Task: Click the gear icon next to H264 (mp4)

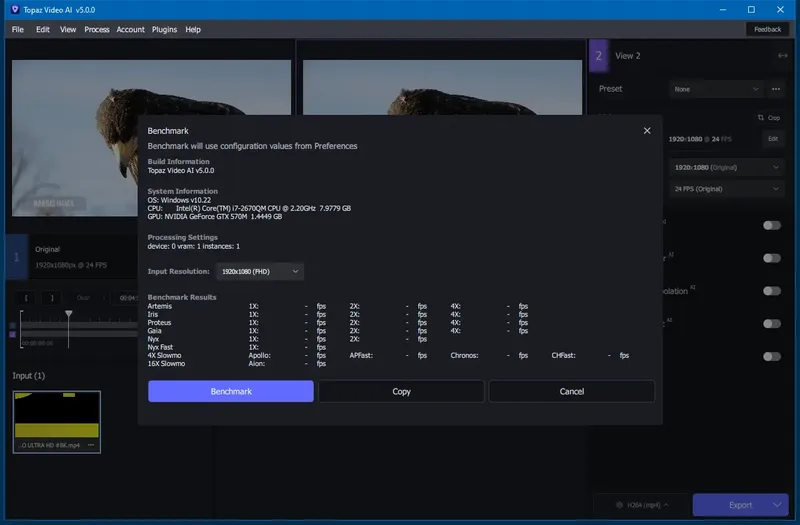Action: coord(619,505)
